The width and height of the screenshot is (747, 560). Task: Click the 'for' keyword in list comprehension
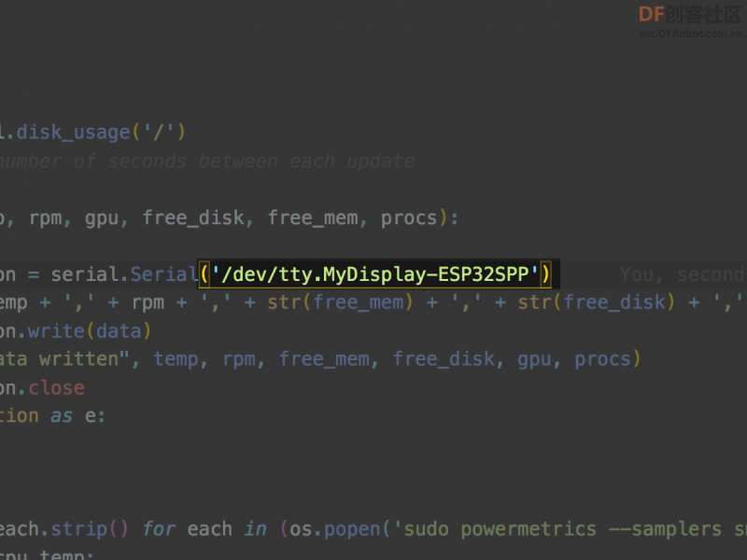tap(159, 529)
